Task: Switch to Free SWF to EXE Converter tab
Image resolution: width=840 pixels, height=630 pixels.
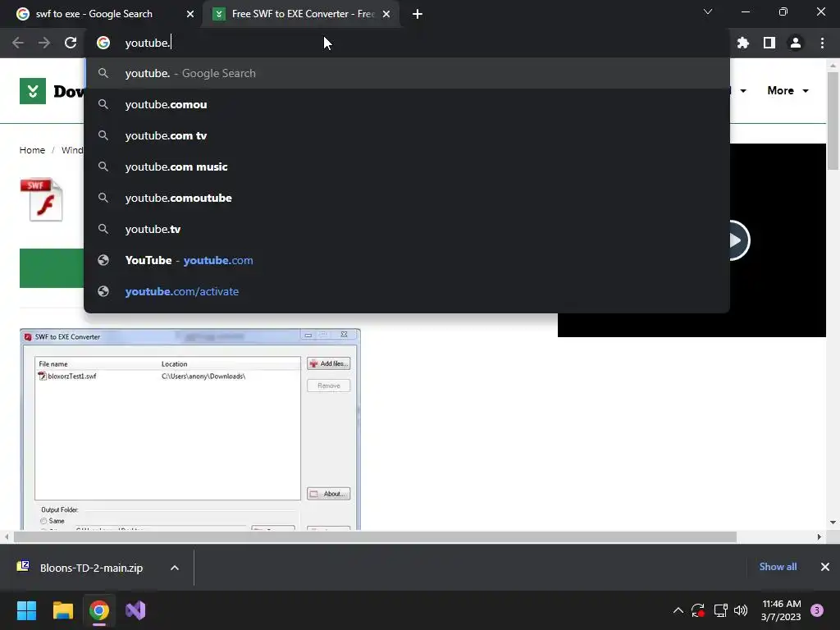Action: (300, 14)
